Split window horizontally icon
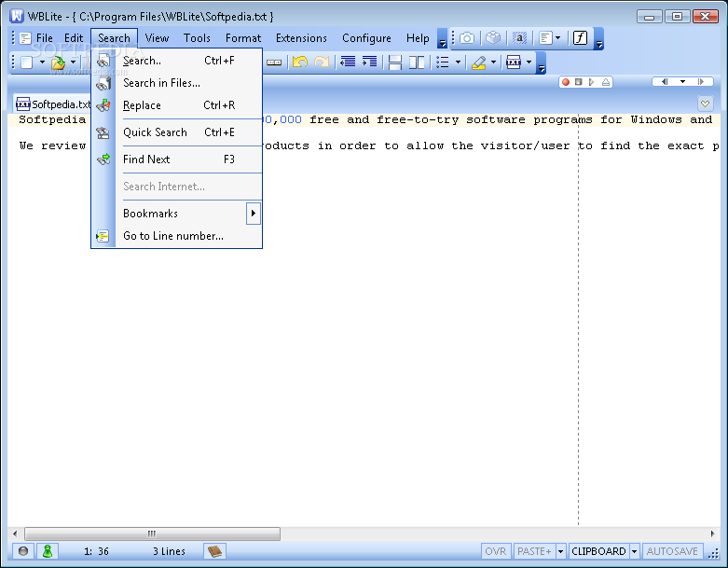Viewport: 728px width, 568px height. (x=395, y=62)
